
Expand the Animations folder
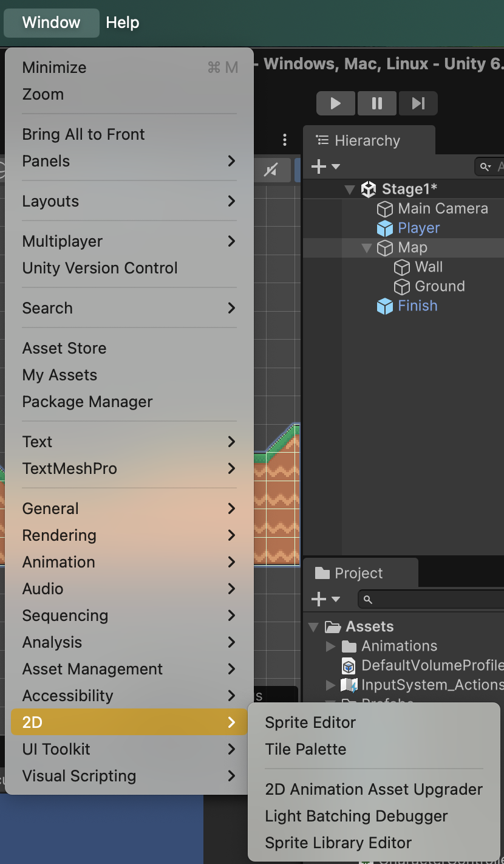[x=330, y=646]
